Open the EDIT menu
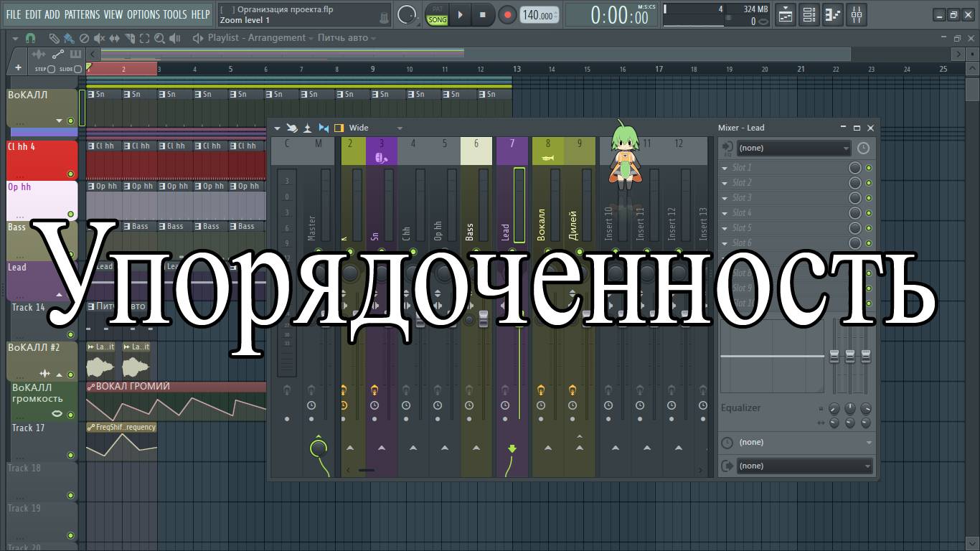Screen dimensions: 980x551 tap(33, 14)
